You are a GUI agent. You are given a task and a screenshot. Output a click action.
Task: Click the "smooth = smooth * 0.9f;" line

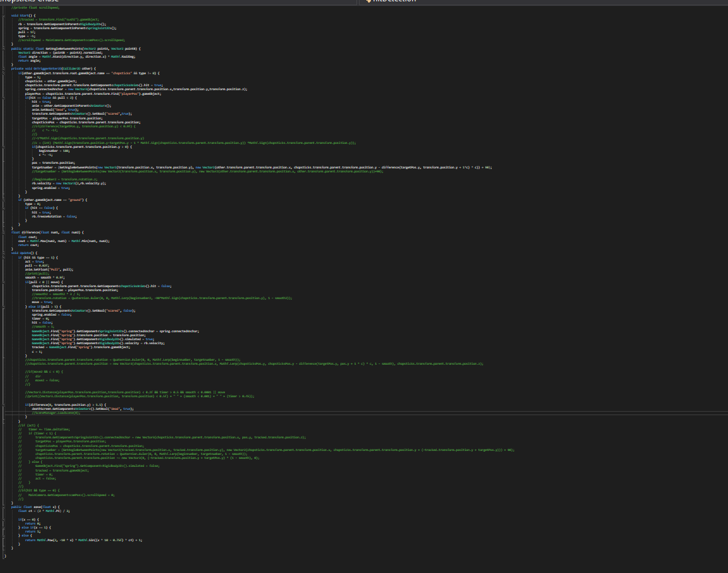pos(44,277)
